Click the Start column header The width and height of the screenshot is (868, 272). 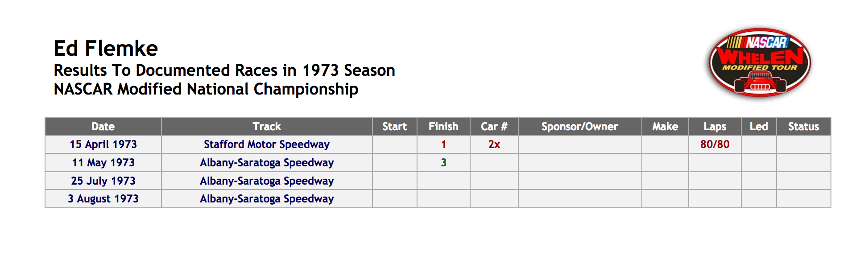coord(395,127)
